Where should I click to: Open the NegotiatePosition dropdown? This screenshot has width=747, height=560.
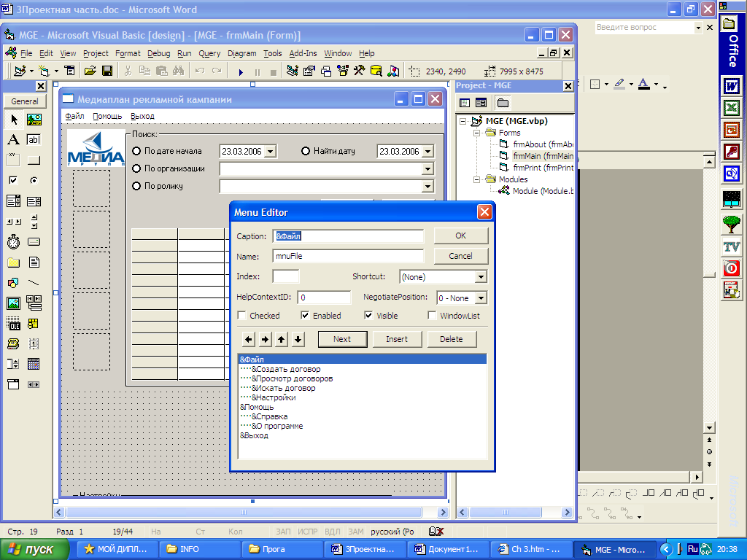coord(481,298)
